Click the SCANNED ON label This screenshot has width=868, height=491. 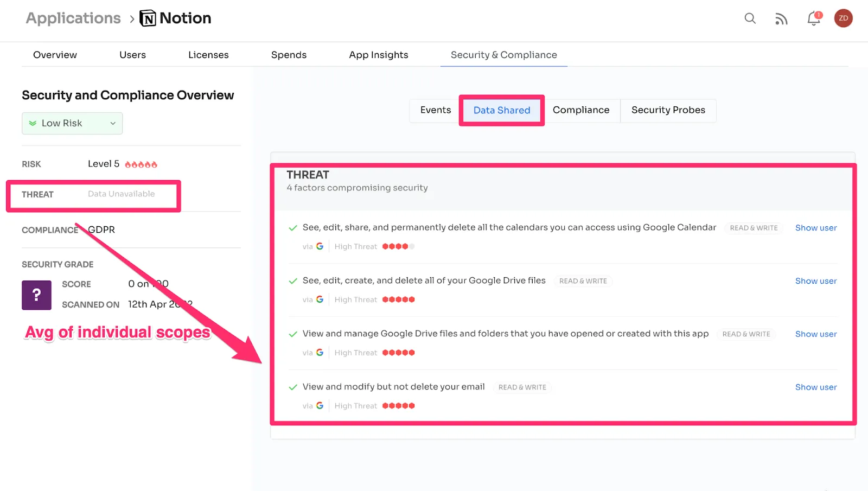(91, 305)
